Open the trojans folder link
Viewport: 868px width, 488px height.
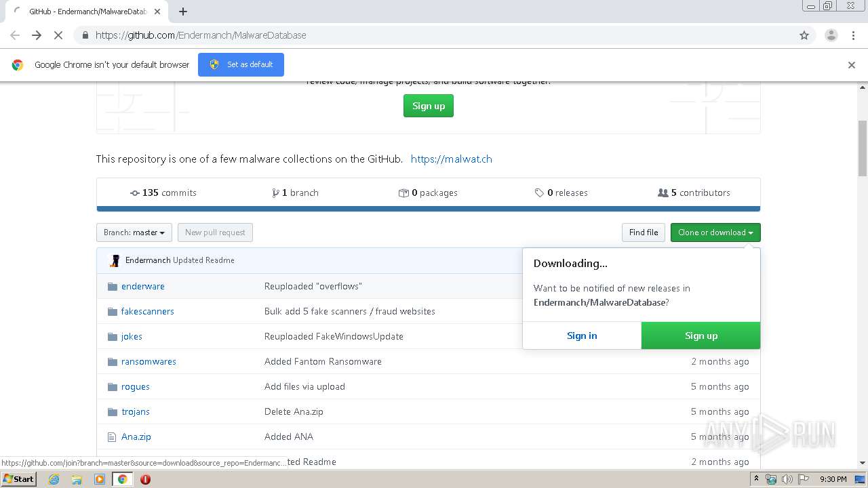click(x=136, y=412)
